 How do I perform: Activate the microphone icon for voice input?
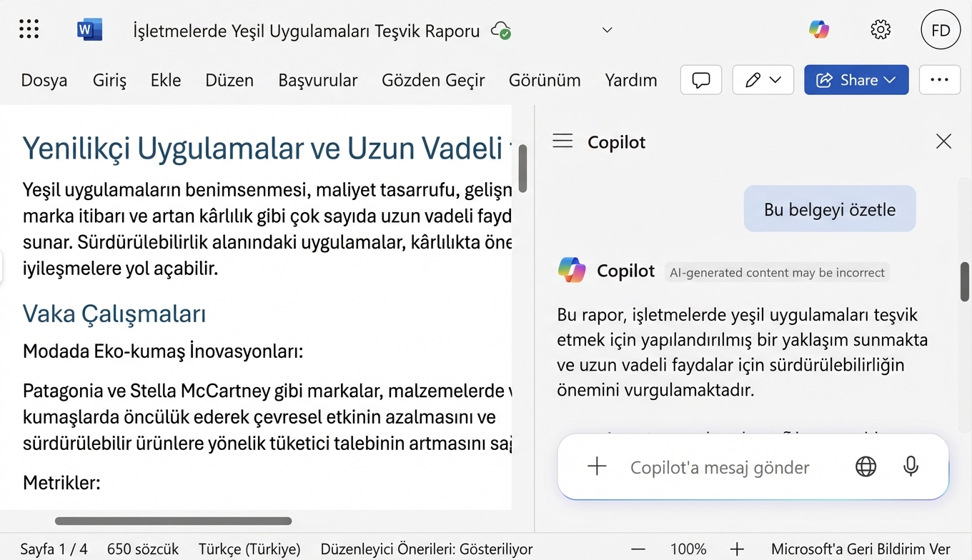coord(911,466)
